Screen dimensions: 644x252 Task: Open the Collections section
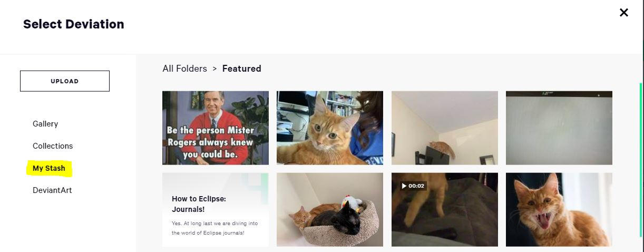pyautogui.click(x=53, y=146)
